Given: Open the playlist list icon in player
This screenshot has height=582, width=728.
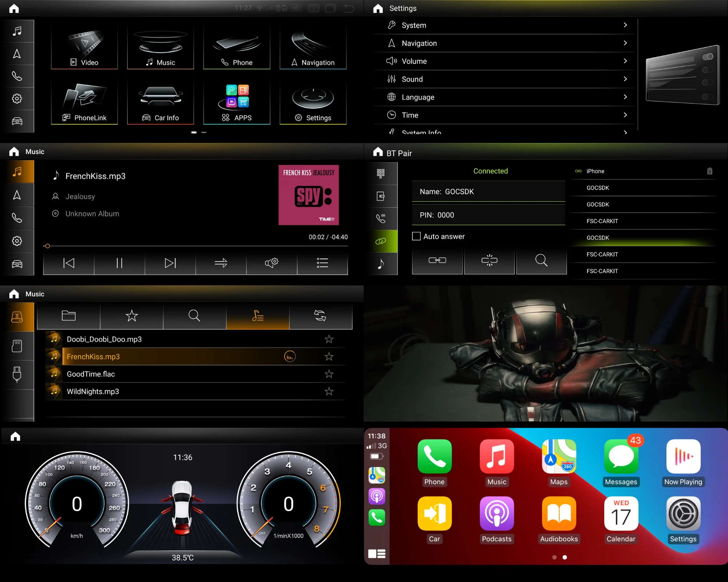Looking at the screenshot, I should coord(322,263).
